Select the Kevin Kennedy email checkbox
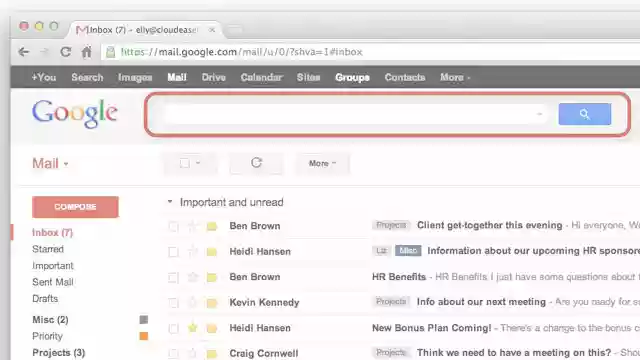Screen dimensions: 640x360 click(x=173, y=303)
